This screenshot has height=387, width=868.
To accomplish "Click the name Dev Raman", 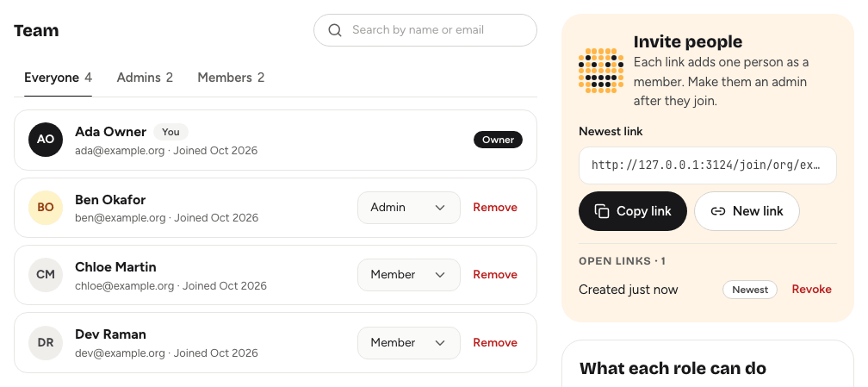I will pos(111,334).
